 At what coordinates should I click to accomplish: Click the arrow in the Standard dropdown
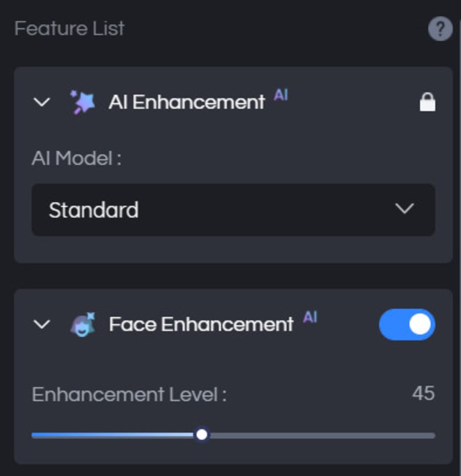coord(405,209)
